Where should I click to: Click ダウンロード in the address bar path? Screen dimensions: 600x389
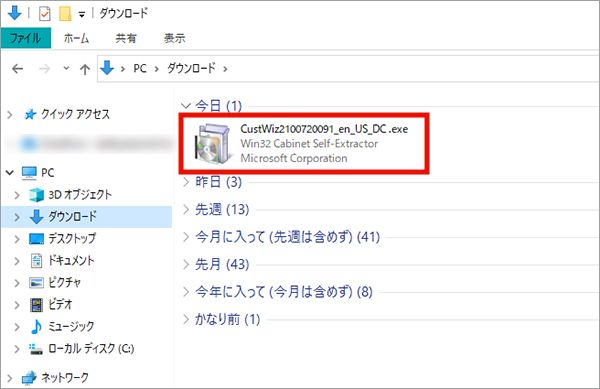191,68
